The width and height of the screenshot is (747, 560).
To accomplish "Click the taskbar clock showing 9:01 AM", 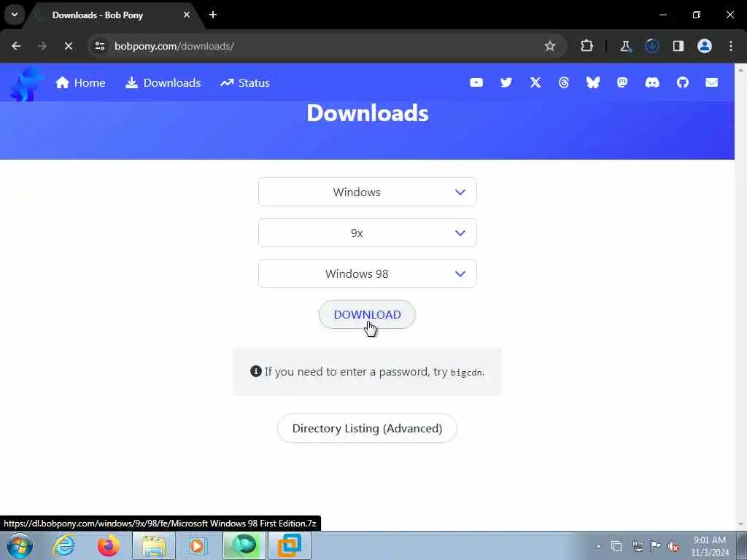I will tap(709, 546).
